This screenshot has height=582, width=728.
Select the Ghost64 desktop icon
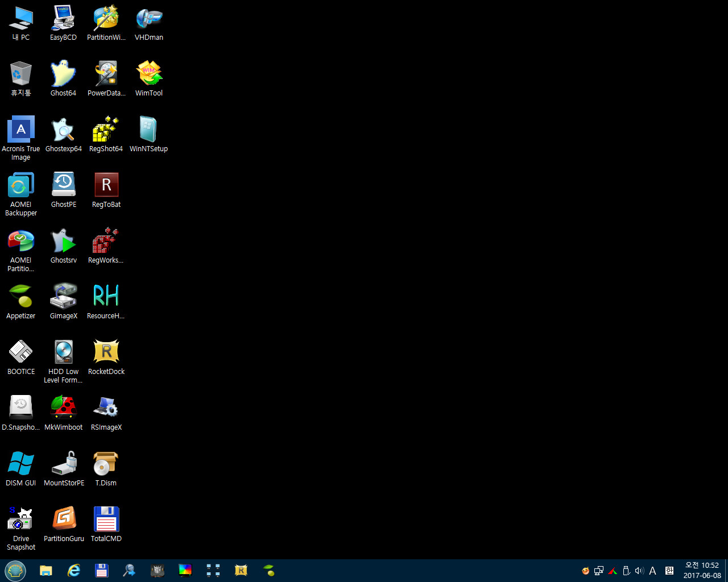(63, 79)
